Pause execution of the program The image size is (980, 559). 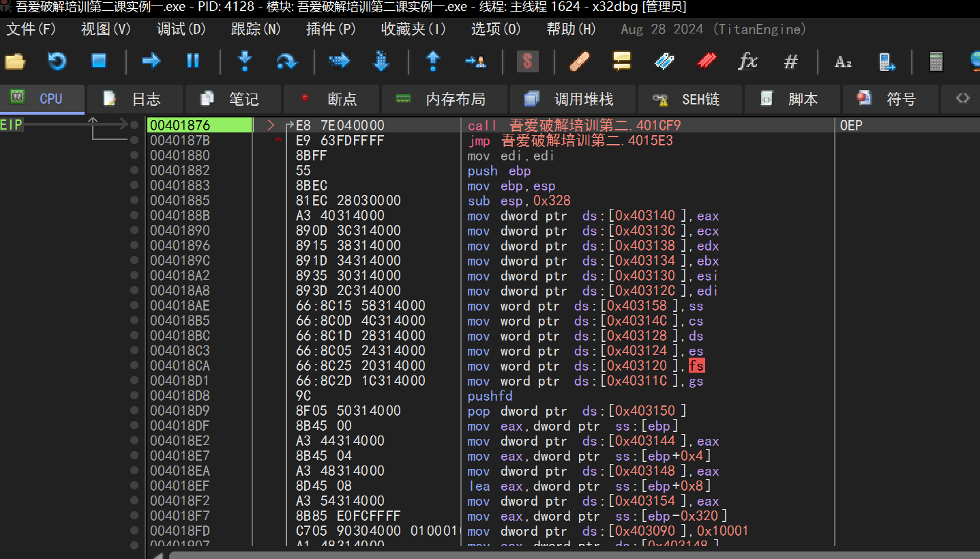click(x=193, y=61)
